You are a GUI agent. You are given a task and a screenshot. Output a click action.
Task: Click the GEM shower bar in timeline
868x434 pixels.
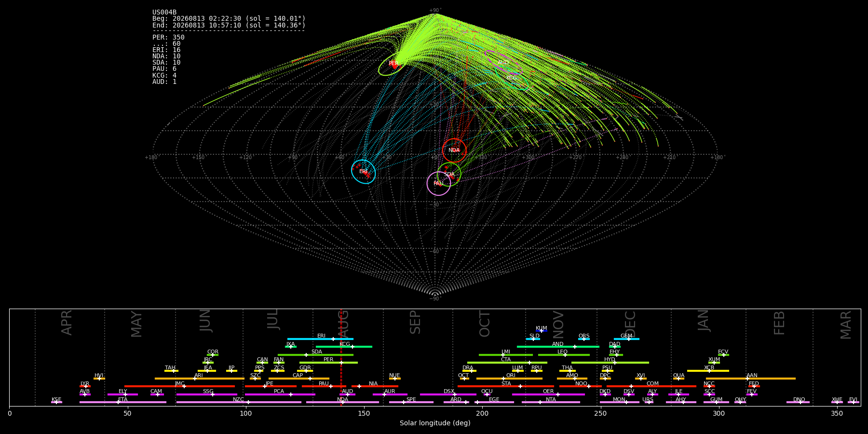pos(626,339)
